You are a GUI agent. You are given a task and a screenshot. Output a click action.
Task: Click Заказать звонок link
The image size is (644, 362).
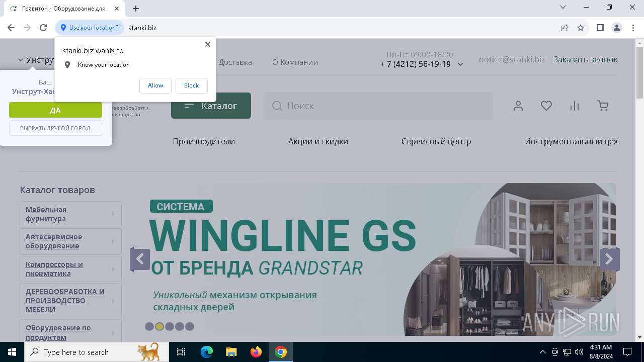coord(586,59)
